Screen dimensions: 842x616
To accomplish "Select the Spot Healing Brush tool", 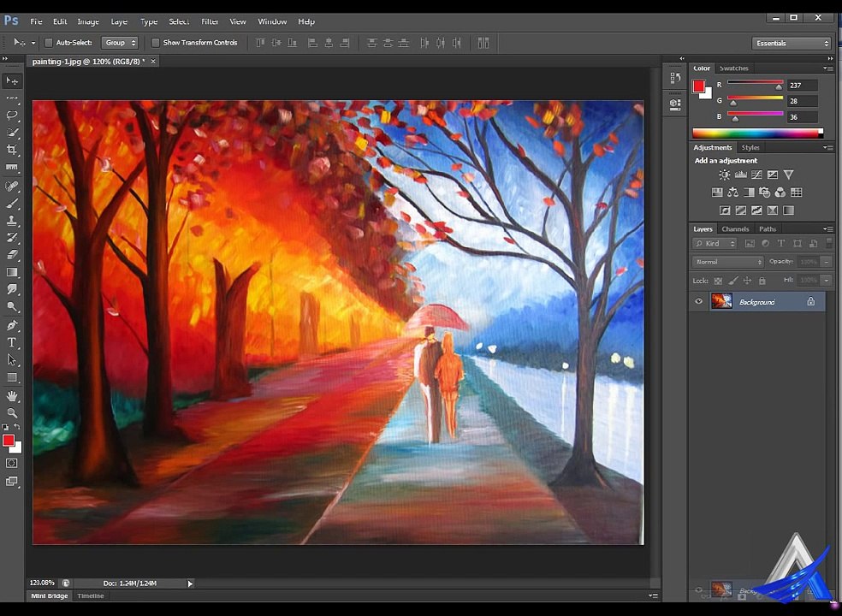I will 12,187.
